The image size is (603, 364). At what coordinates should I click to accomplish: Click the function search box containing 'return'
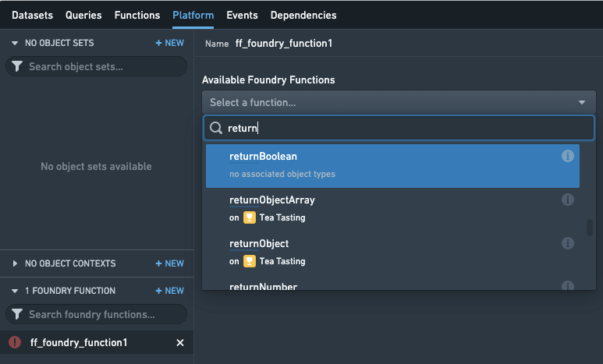coord(399,128)
